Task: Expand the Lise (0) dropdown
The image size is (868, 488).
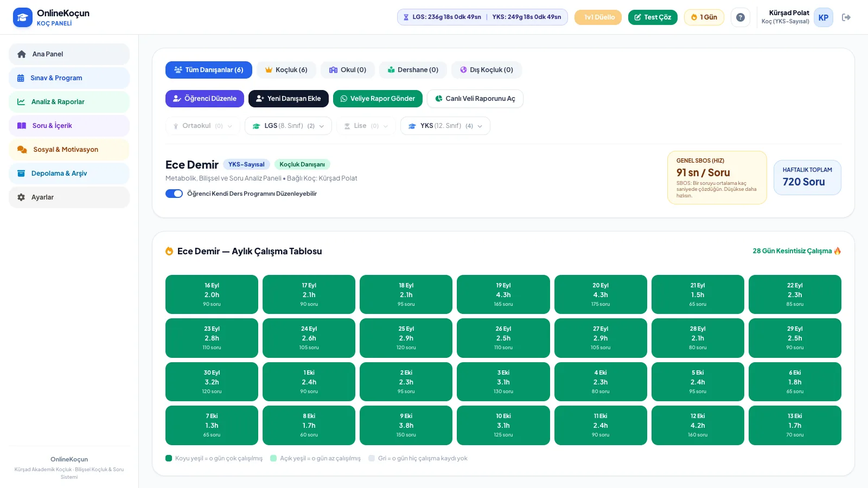Action: pos(366,126)
